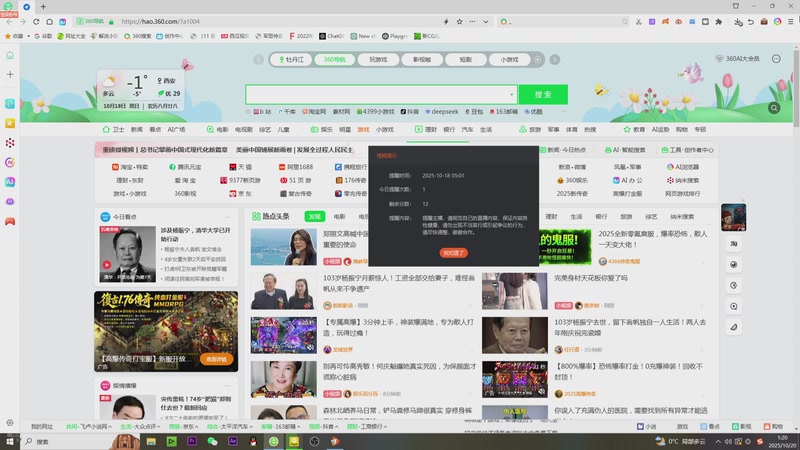Image resolution: width=800 pixels, height=450 pixels.
Task: Open the briefcase toolbox icon in the toolbar
Action: click(764, 22)
